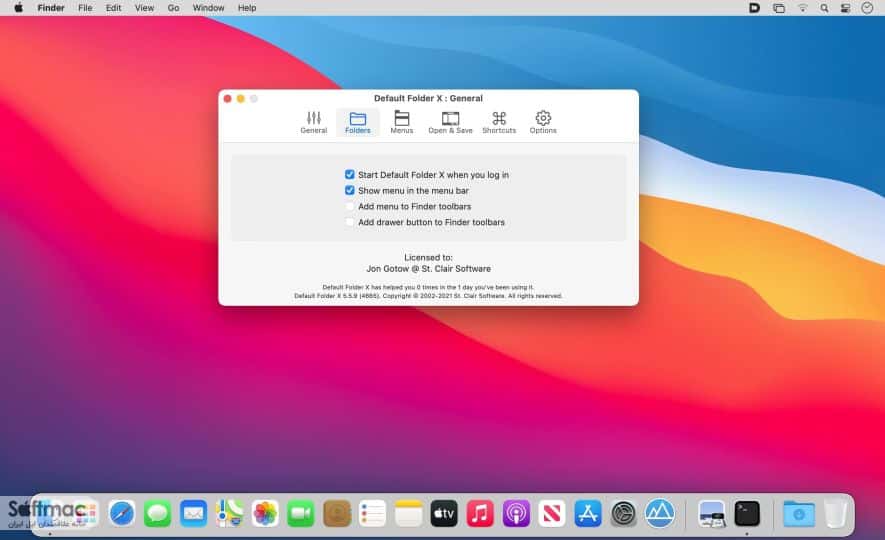The height and width of the screenshot is (540, 885).
Task: Open System Preferences from the Dock
Action: point(624,513)
